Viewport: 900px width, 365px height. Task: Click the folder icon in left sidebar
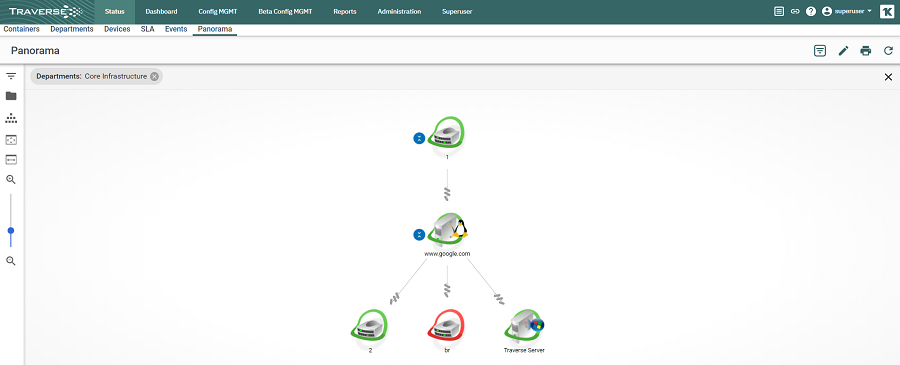(11, 96)
